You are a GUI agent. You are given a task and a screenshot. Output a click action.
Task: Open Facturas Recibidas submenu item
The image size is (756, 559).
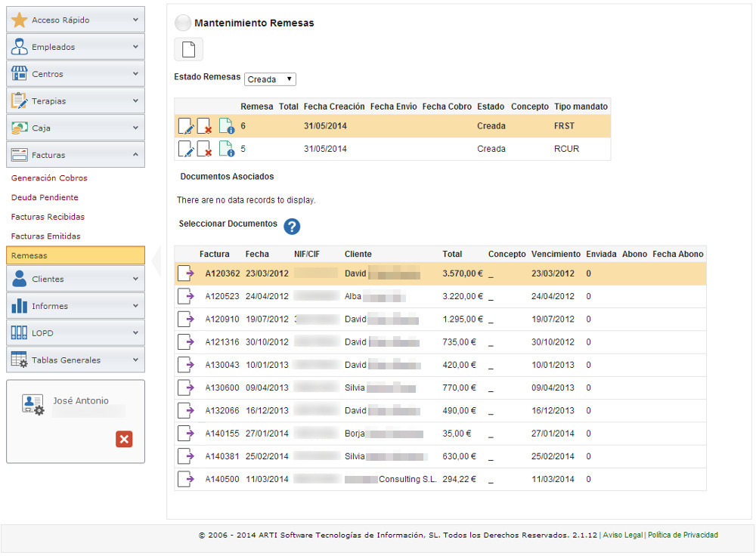[48, 217]
